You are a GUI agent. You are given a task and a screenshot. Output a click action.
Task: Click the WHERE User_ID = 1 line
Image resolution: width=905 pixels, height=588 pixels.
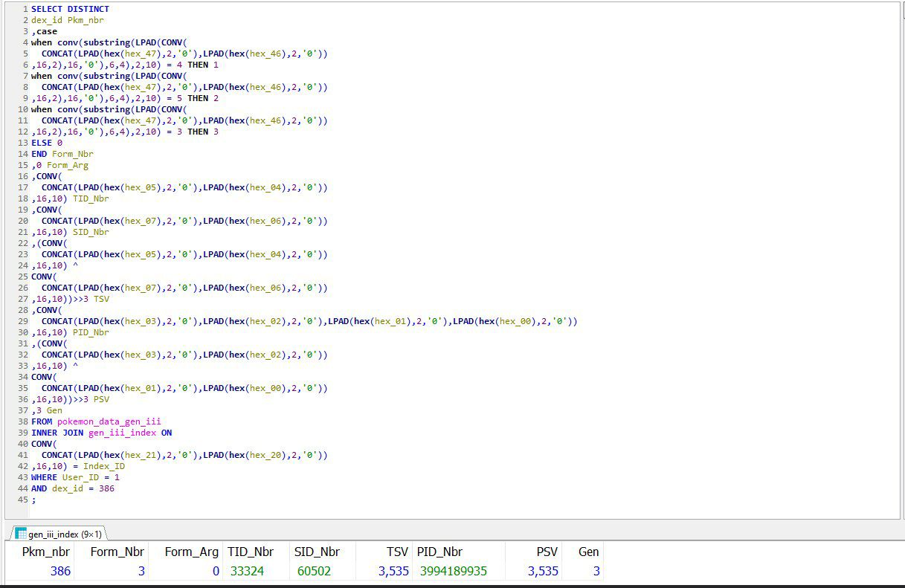click(x=75, y=477)
